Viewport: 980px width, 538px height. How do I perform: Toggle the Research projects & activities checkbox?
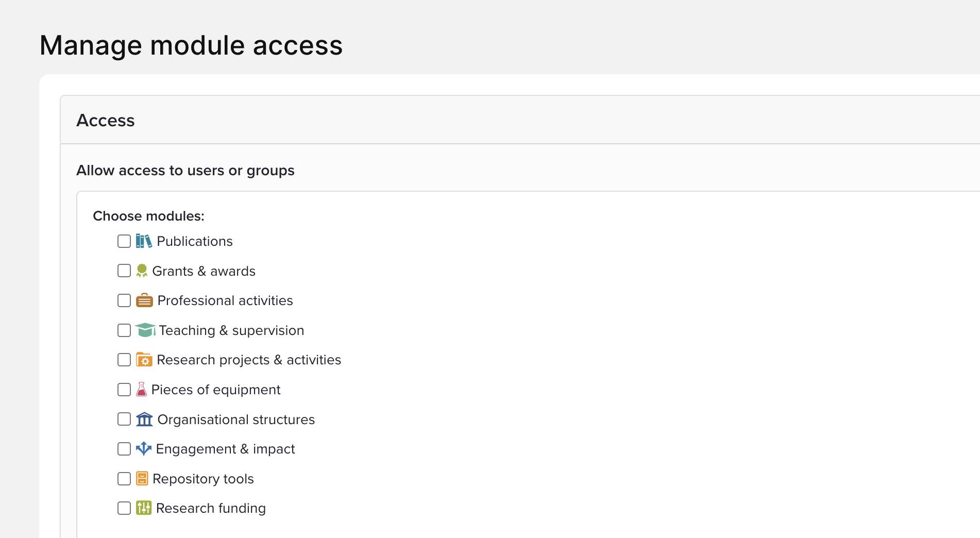(x=124, y=360)
